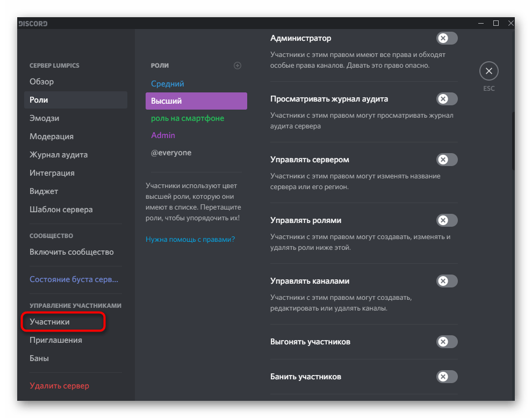Click Включить сообщество option
This screenshot has width=532, height=418.
76,252
